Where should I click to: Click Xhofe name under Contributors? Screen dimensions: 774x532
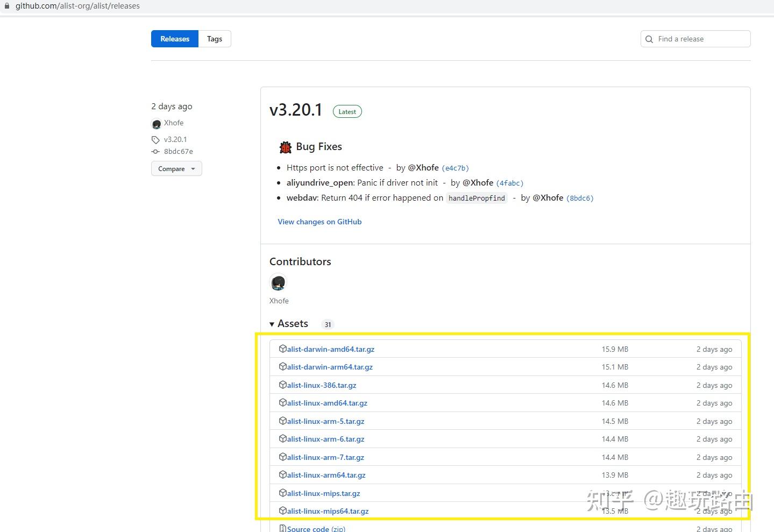pos(279,301)
